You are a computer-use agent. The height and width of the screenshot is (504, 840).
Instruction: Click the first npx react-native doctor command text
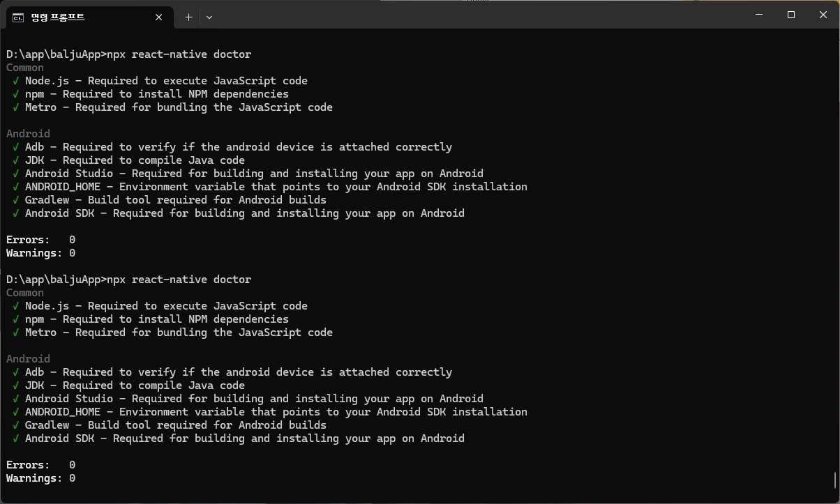pyautogui.click(x=179, y=54)
